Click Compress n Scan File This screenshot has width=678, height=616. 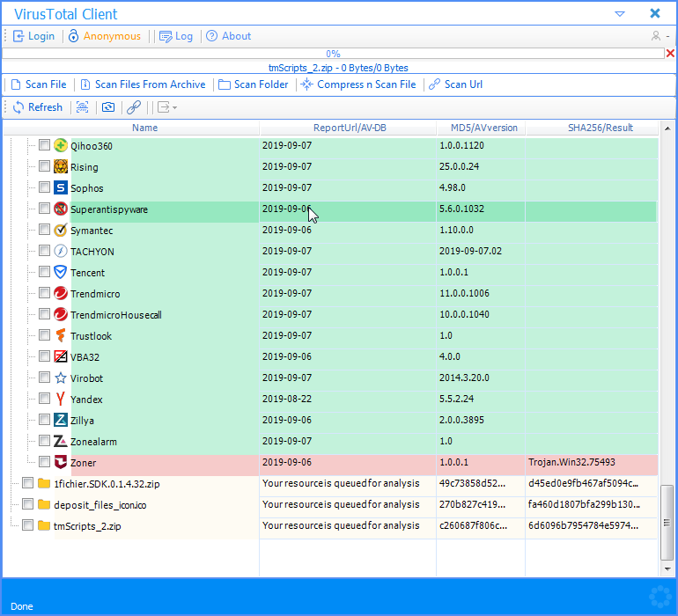(x=358, y=84)
